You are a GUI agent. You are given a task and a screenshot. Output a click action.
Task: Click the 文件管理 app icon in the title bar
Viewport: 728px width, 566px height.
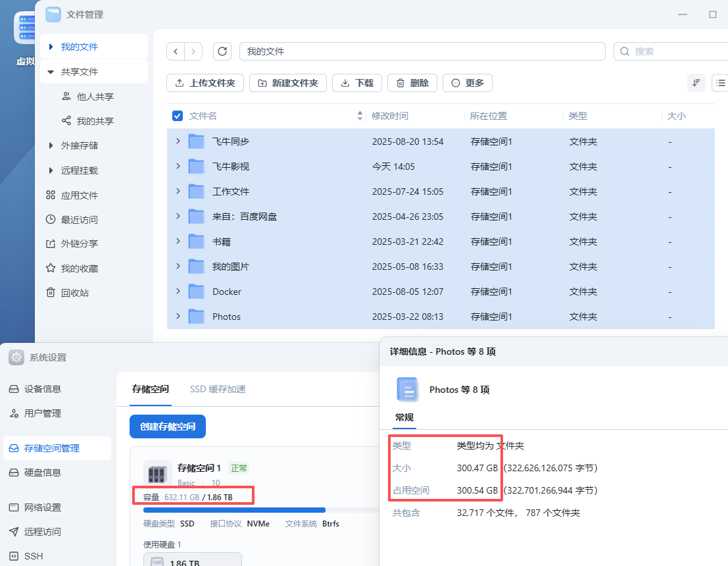[53, 14]
